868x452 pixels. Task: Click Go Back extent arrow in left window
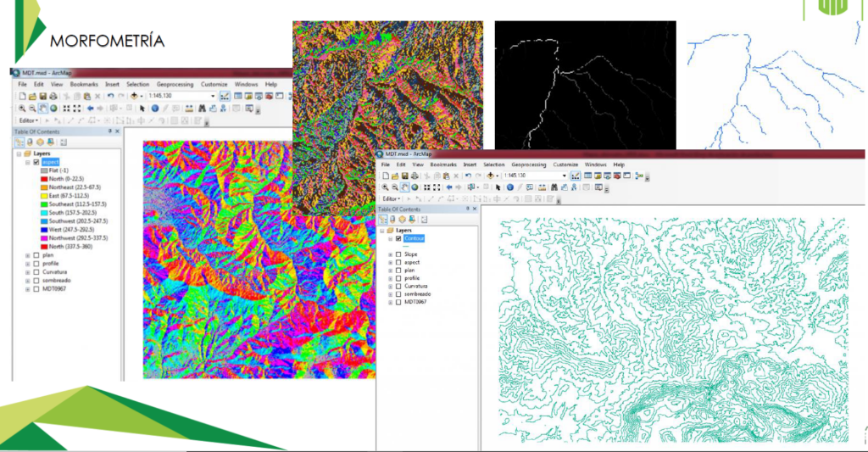coord(90,109)
